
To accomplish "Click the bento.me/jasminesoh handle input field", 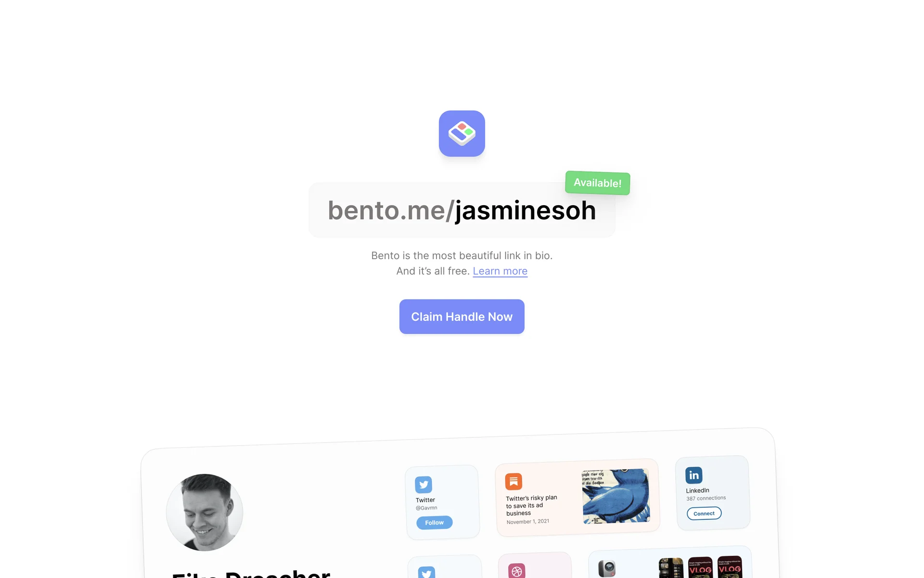I will coord(462,210).
